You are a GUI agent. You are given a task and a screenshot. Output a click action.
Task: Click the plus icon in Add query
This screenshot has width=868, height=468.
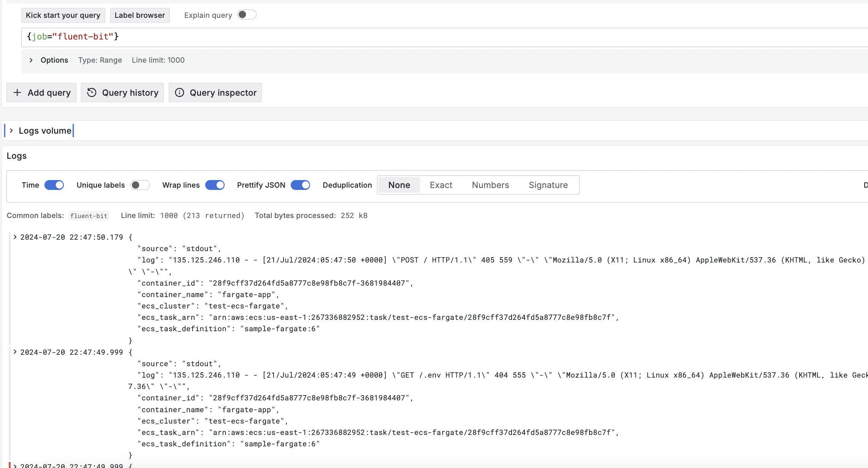[x=17, y=93]
